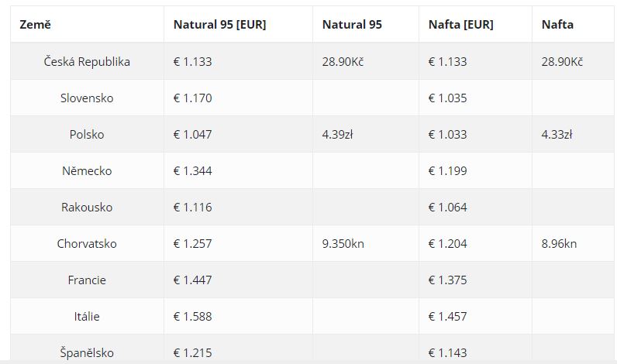This screenshot has width=617, height=364.
Task: Click the Francie country cell
Action: click(87, 280)
